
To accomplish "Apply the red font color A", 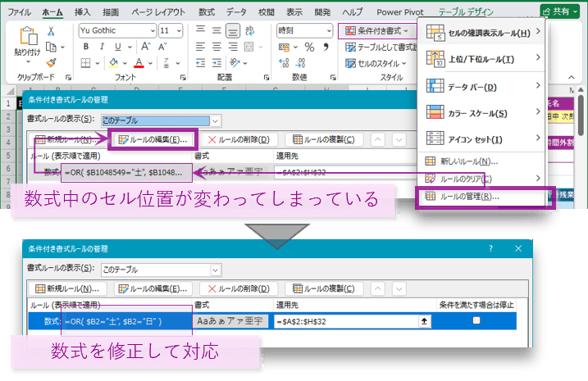I will point(139,63).
